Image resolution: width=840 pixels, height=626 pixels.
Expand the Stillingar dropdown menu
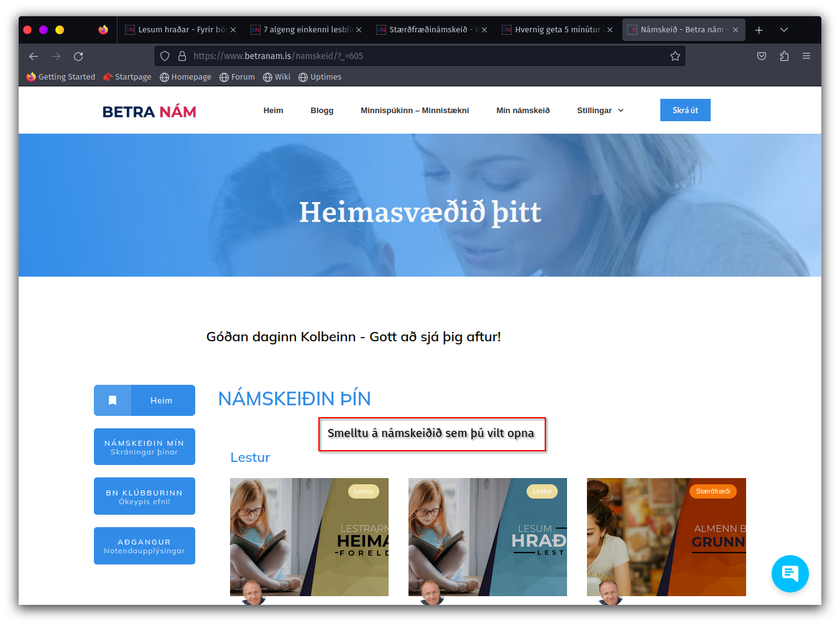click(x=600, y=111)
